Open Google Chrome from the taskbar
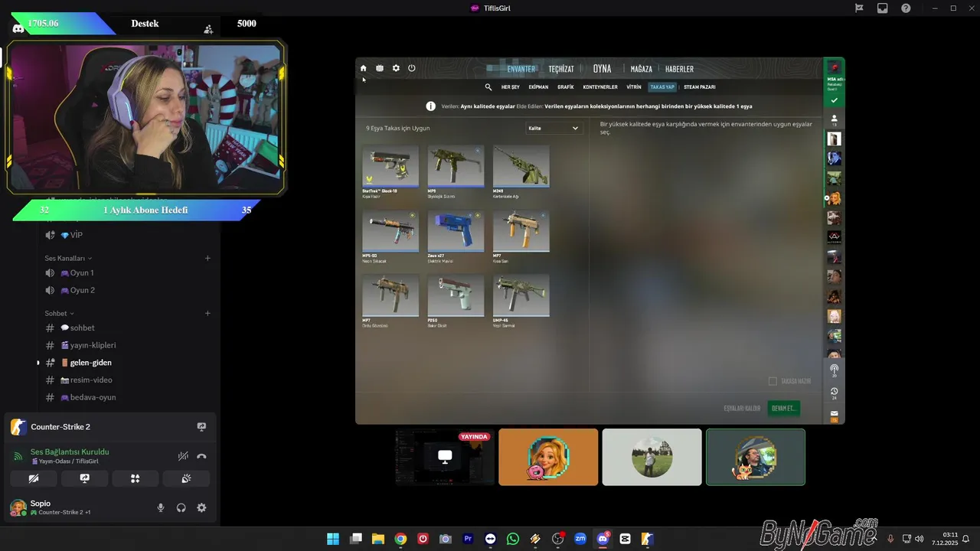Image resolution: width=980 pixels, height=551 pixels. point(400,539)
